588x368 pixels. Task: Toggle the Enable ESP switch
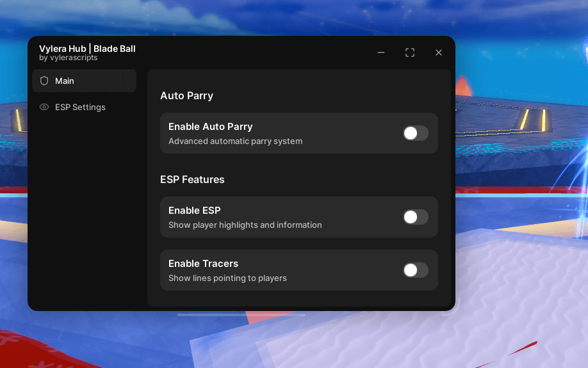[415, 217]
